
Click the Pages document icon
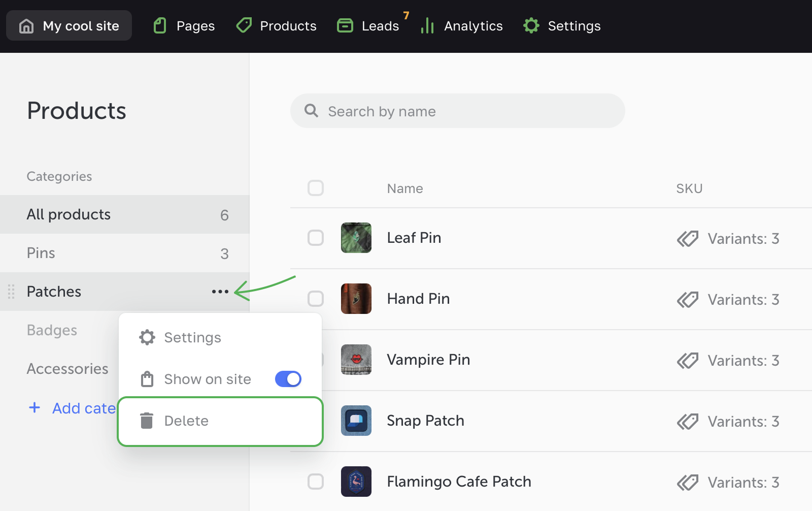coord(160,26)
